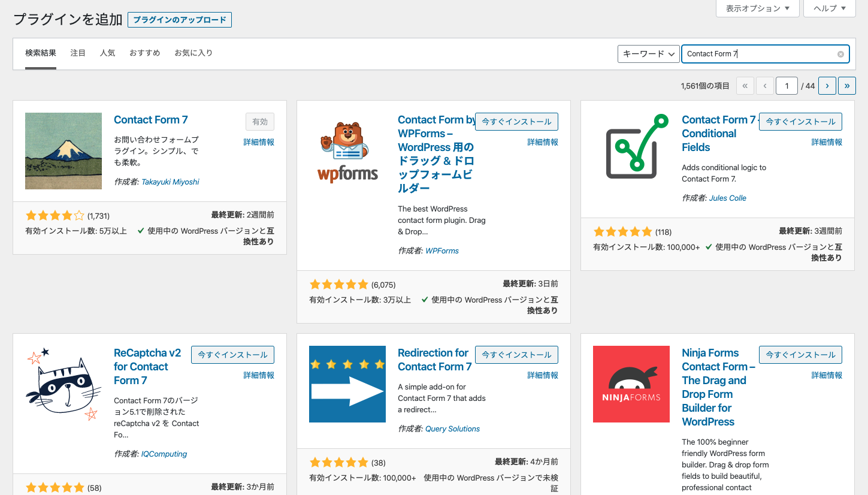
Task: Jump to the first page with the double-arrow icon
Action: coord(745,86)
